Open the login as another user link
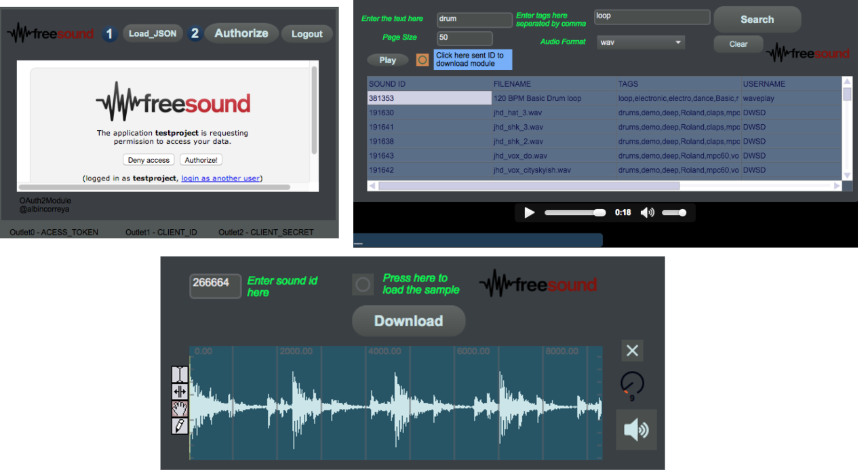The height and width of the screenshot is (470, 868). 220,178
